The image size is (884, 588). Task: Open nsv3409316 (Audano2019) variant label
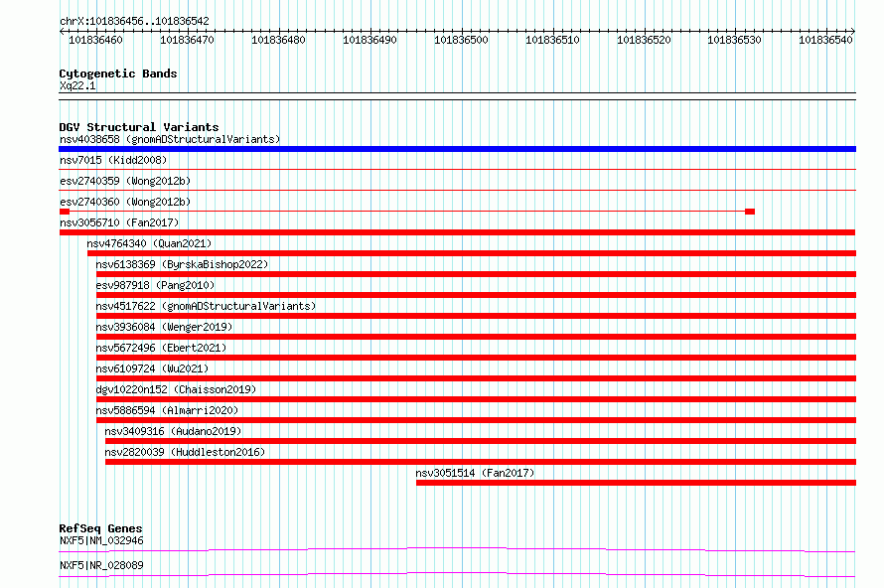[x=173, y=431]
